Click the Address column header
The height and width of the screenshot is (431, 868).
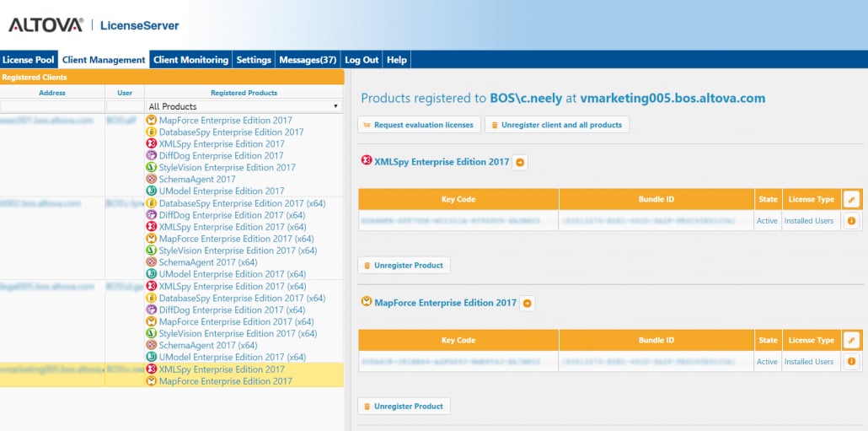(52, 93)
